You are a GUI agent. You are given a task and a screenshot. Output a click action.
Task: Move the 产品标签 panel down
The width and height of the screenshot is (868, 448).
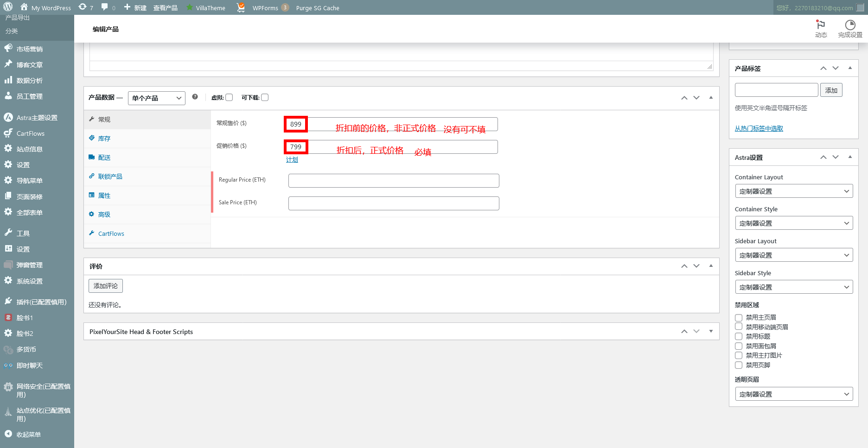(x=836, y=68)
